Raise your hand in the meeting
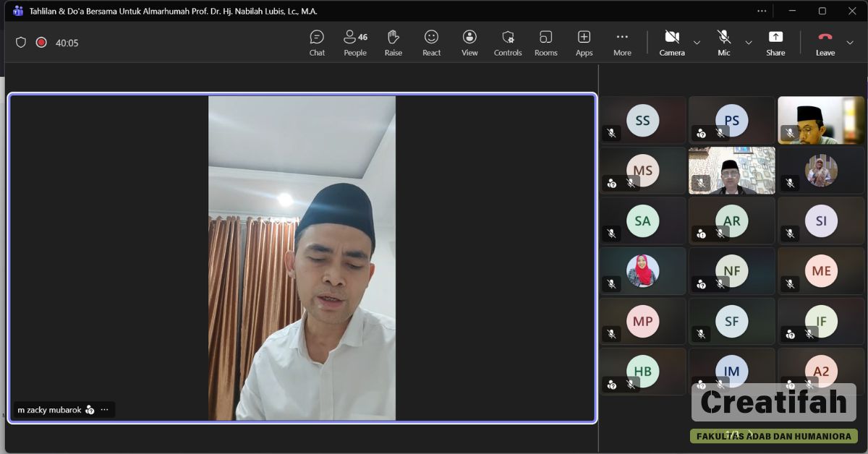Screen dimensions: 868x454 tap(393, 43)
